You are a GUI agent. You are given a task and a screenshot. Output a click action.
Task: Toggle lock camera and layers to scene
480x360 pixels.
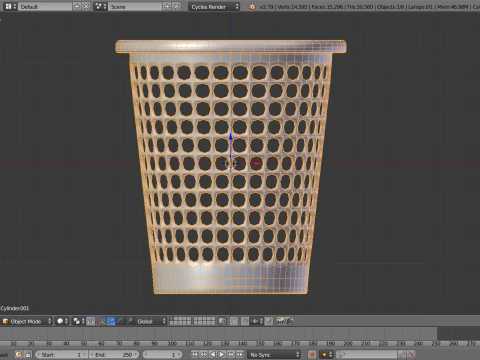click(222, 321)
